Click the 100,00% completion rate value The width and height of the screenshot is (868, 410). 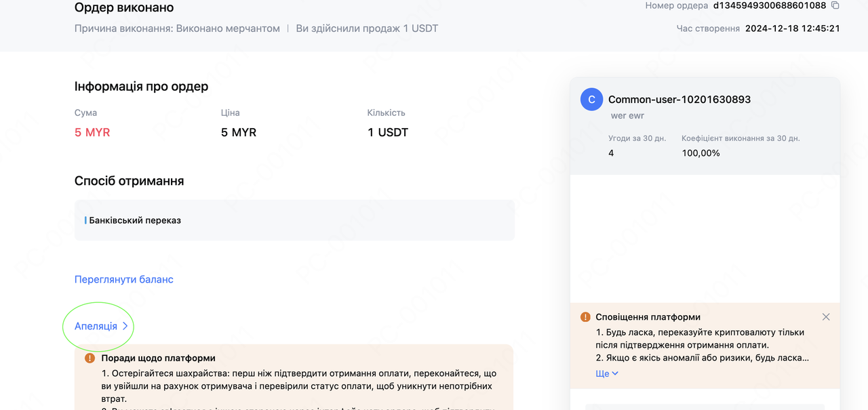coord(701,153)
